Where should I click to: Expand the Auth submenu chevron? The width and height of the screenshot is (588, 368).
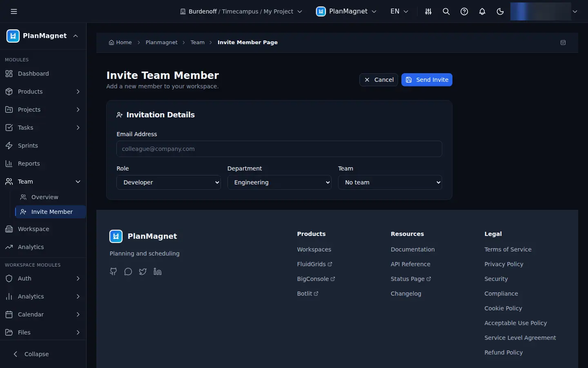point(78,278)
